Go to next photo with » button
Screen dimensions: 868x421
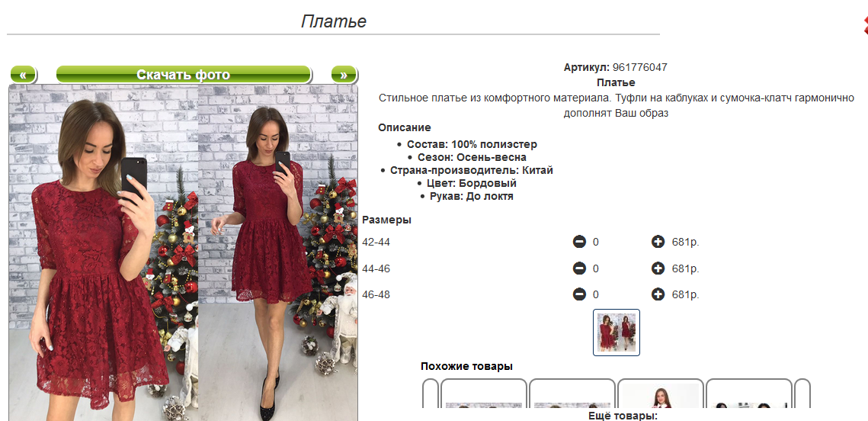pyautogui.click(x=344, y=75)
